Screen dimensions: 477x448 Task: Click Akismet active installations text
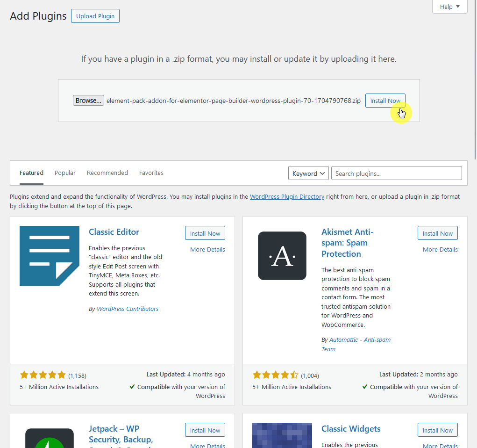[x=292, y=387]
